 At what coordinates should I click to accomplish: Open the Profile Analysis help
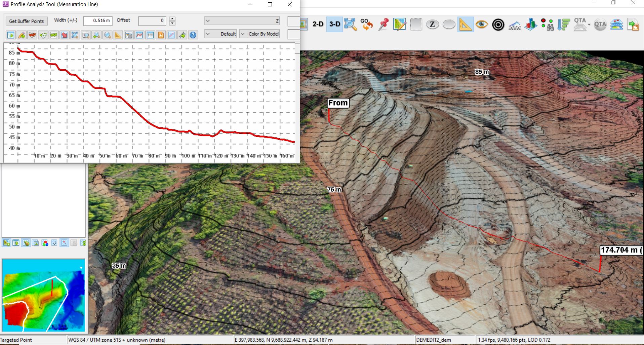tap(193, 35)
